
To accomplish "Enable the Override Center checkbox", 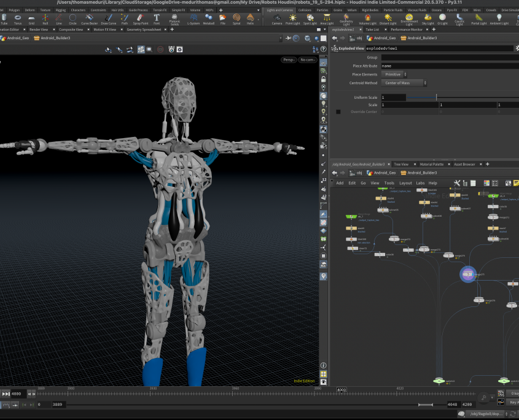I will coord(338,112).
